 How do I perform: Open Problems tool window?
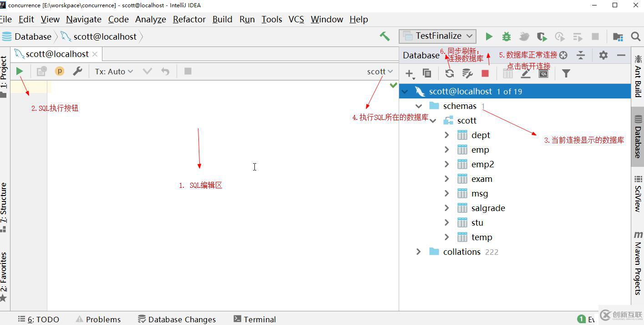[x=98, y=320]
